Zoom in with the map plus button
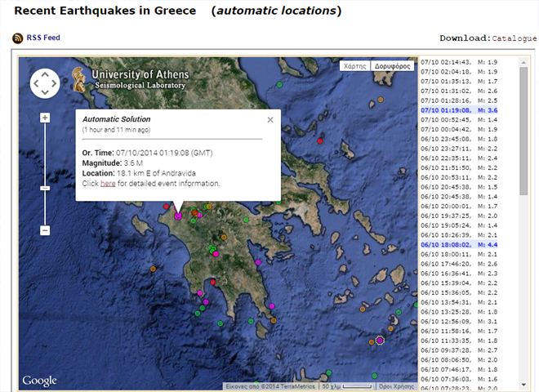Screen dimensions: 539x392 [45, 118]
